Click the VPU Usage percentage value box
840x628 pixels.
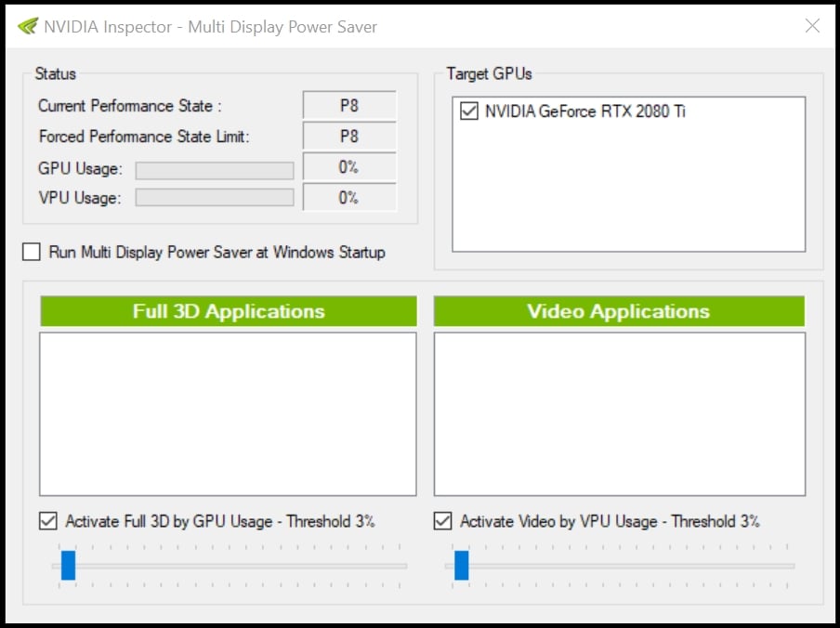tap(349, 197)
